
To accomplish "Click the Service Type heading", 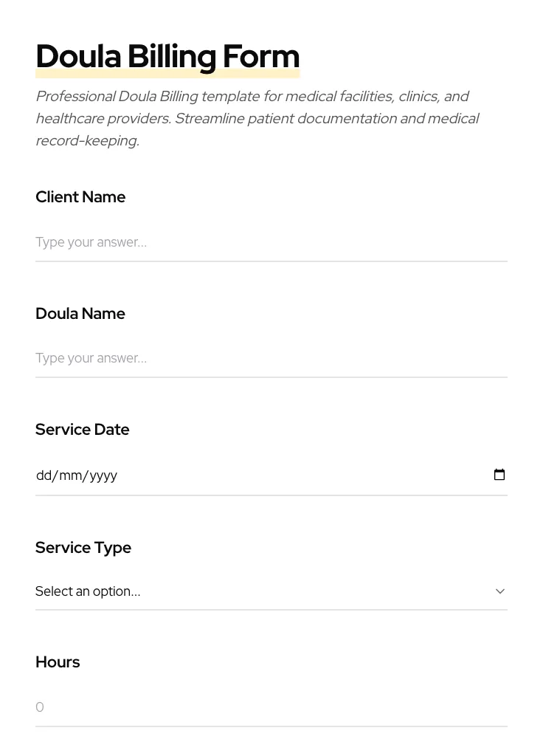I will pos(83,547).
